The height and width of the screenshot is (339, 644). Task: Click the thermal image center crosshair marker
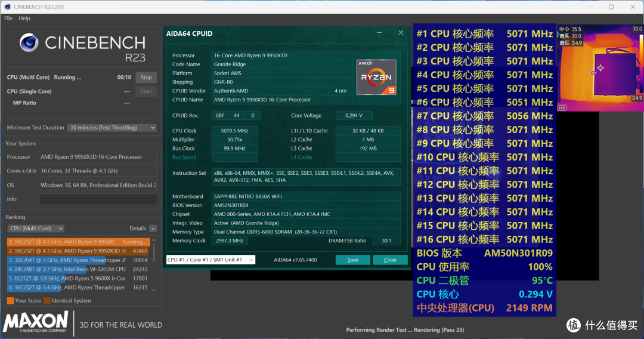tap(600, 68)
